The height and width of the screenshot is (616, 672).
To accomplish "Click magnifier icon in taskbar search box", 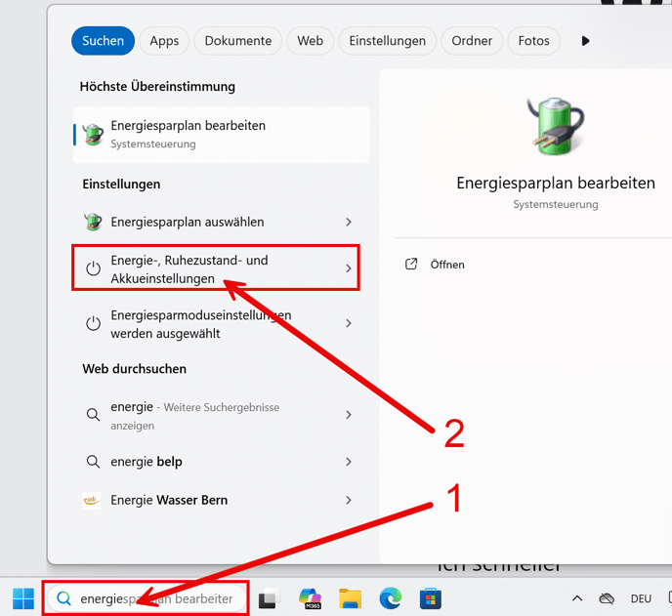I will click(63, 598).
